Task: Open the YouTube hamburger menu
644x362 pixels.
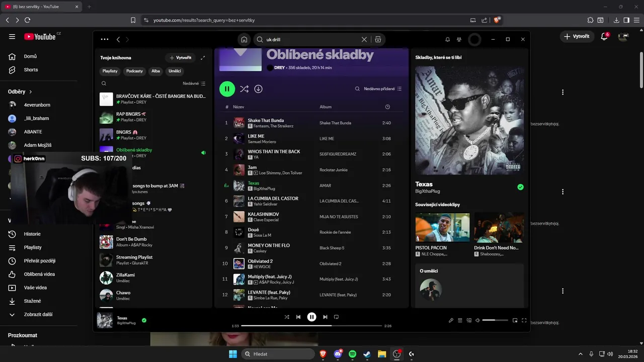Action: 12,36
